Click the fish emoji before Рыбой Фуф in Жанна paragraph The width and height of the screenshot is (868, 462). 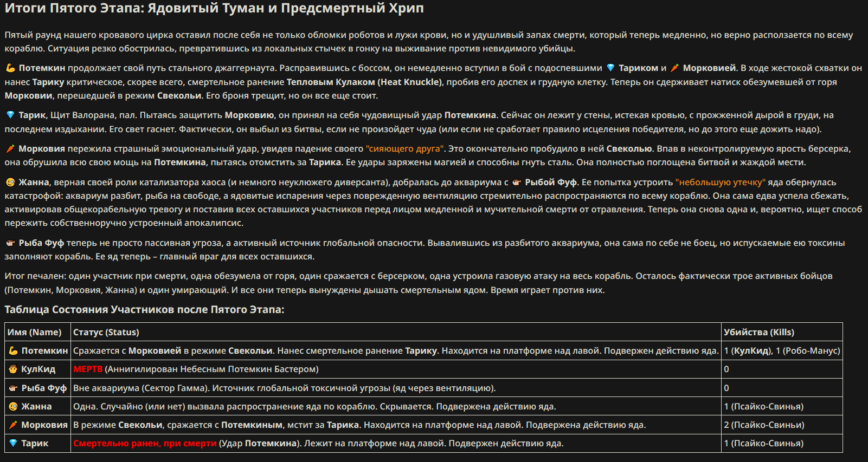pyautogui.click(x=517, y=182)
